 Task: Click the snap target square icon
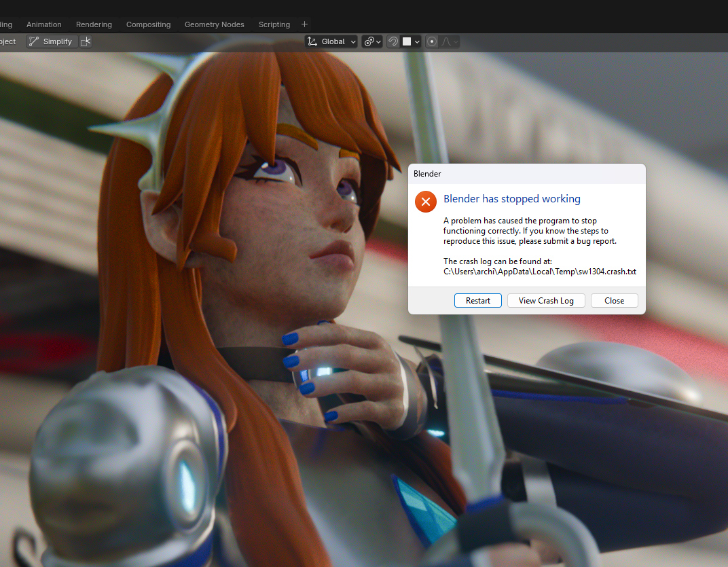click(407, 41)
